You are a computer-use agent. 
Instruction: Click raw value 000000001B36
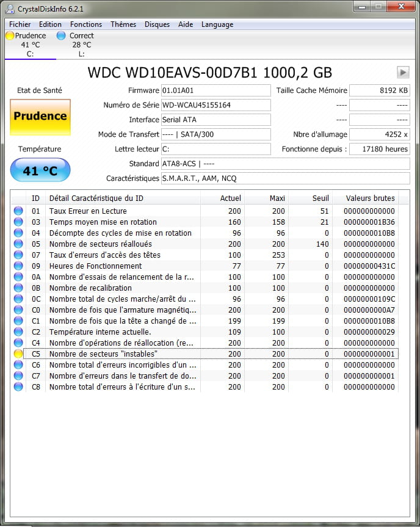tap(369, 222)
